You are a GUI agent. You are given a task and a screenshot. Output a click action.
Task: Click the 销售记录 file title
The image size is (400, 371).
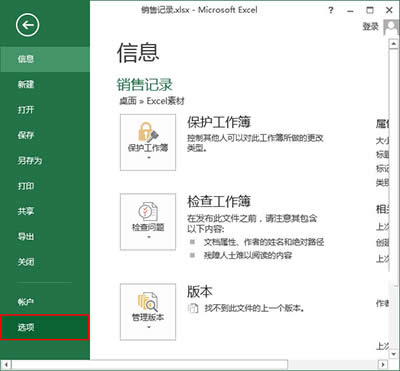[x=144, y=84]
